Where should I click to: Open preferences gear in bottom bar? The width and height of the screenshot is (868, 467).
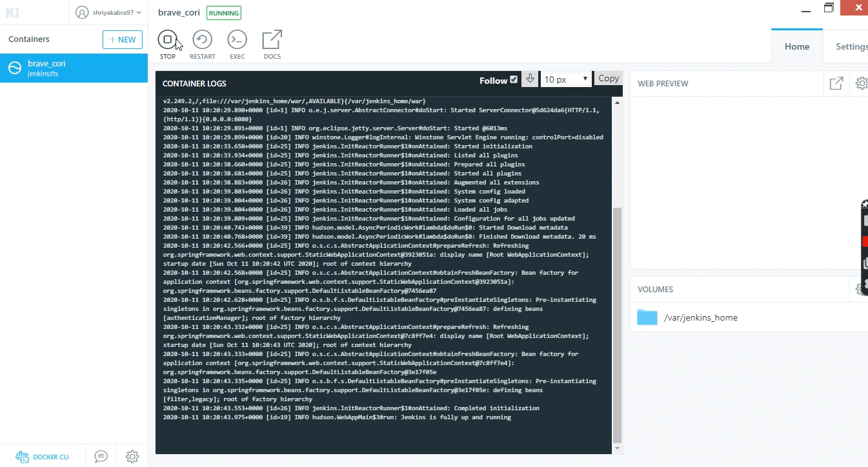[x=132, y=456]
